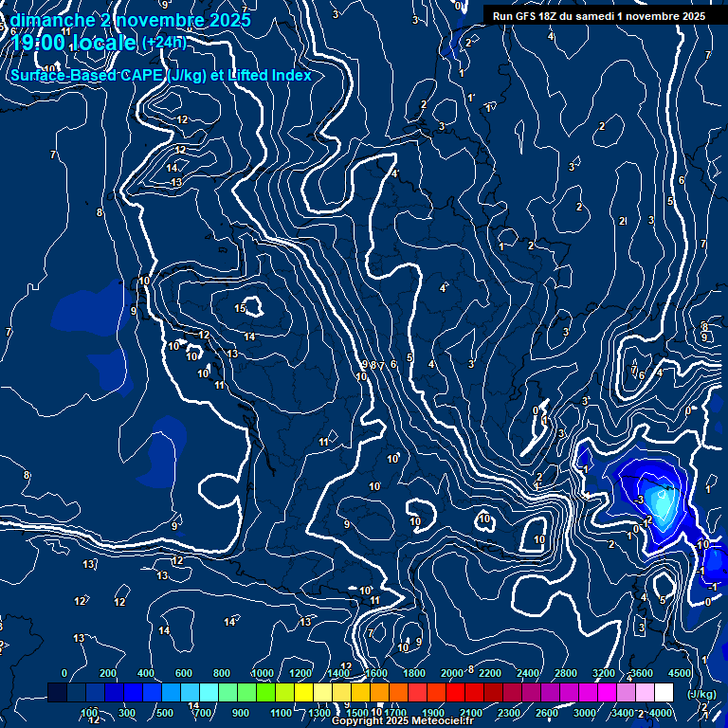Click the '(+24h)' forecast offset text

pos(164,43)
